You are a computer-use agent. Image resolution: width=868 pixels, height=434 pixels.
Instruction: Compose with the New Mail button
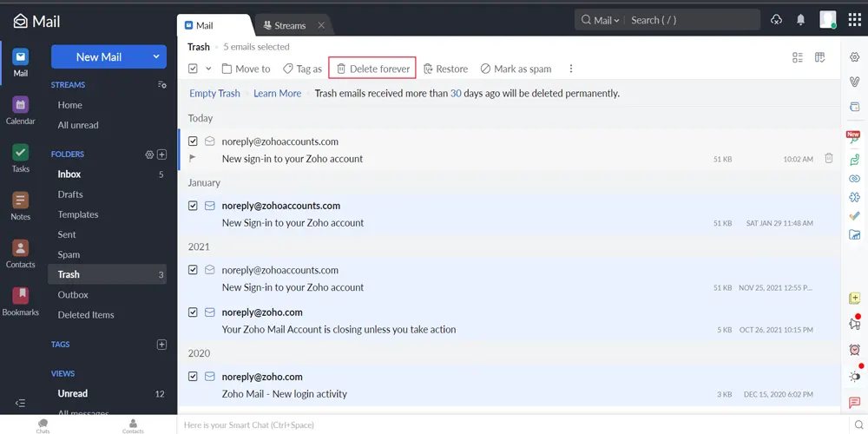click(99, 56)
